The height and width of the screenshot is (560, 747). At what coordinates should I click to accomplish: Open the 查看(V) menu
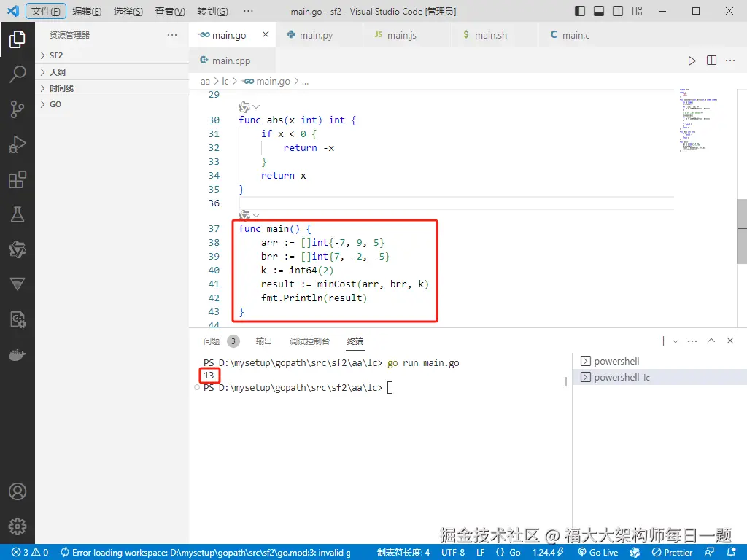170,11
